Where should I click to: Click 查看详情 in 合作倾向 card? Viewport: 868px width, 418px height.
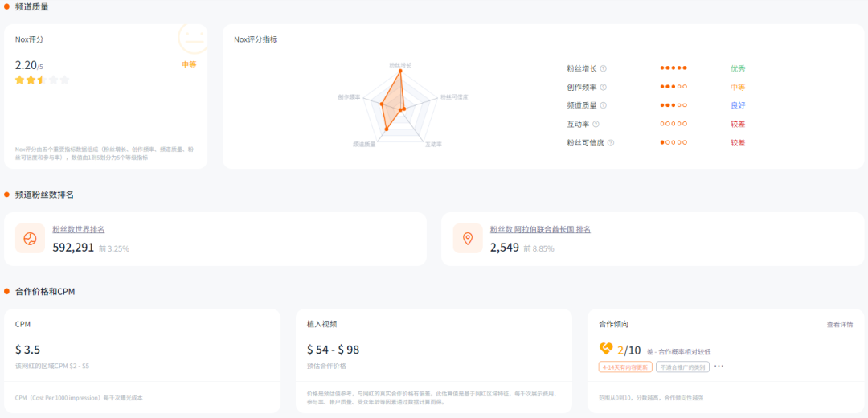840,325
